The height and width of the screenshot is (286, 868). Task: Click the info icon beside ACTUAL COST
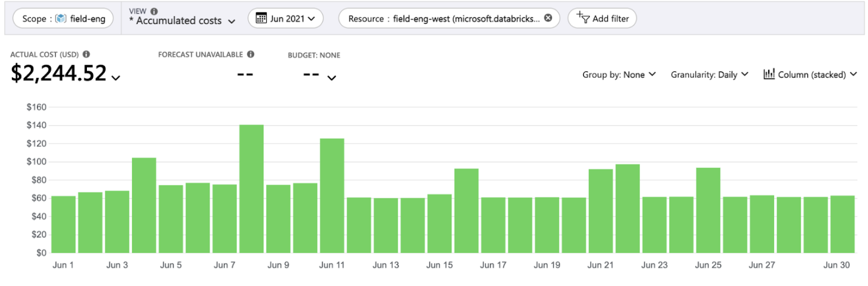(x=87, y=54)
